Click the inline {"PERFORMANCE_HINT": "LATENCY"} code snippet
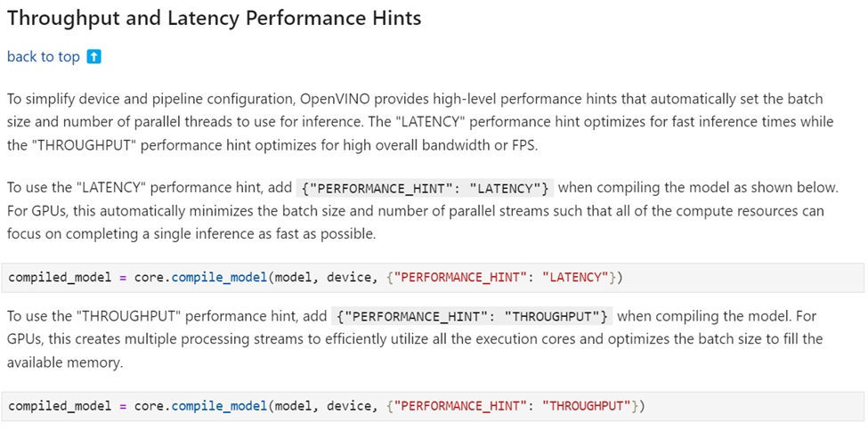This screenshot has width=868, height=431. click(426, 188)
